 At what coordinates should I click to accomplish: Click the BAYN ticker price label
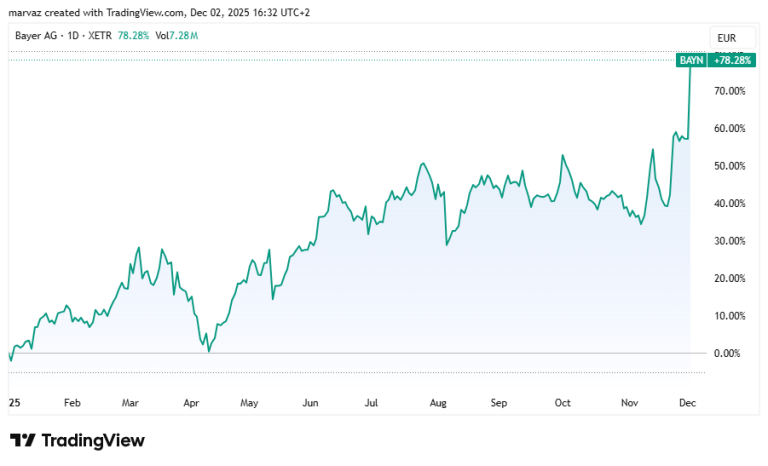point(691,60)
